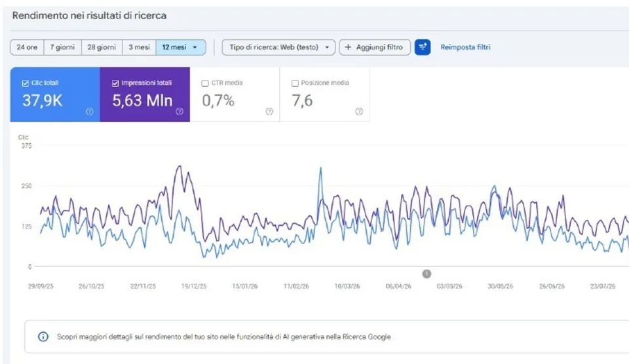629x364 pixels.
Task: Click the 11/02/26 date label
Action: click(x=296, y=286)
